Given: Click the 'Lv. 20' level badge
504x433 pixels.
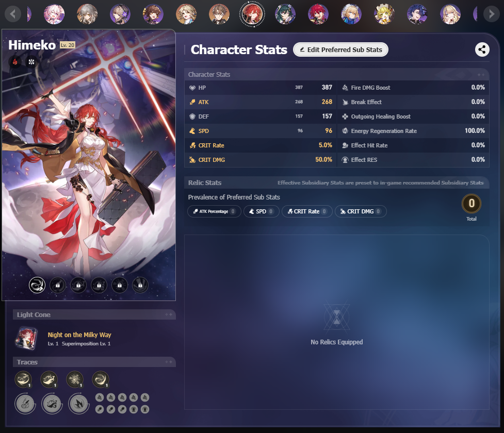Looking at the screenshot, I should pos(68,45).
